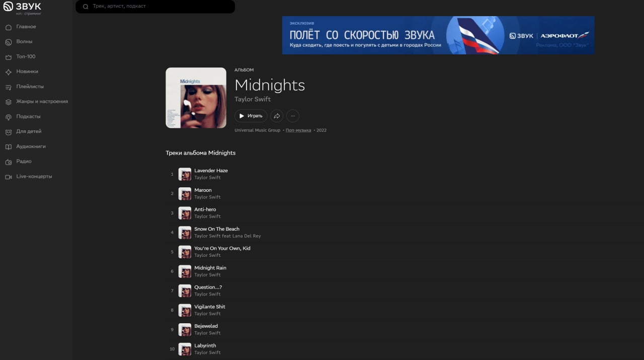
Task: Select the Vigilante Shit track title
Action: [x=210, y=307]
